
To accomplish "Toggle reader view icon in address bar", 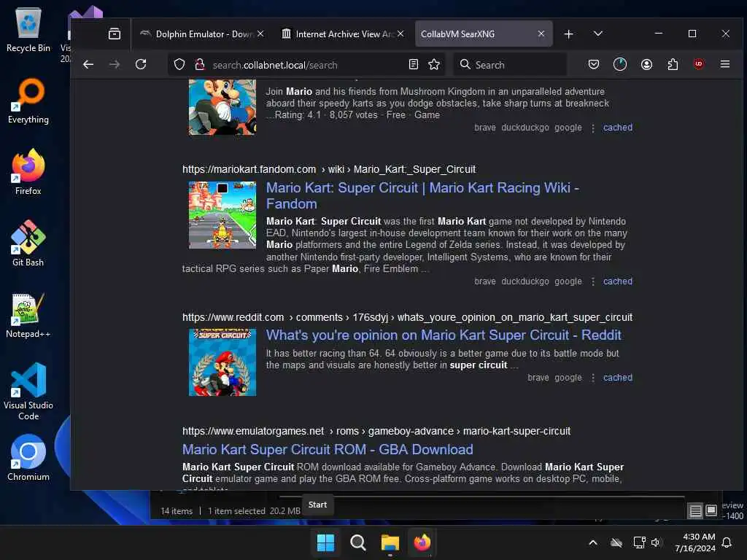I will tap(414, 64).
